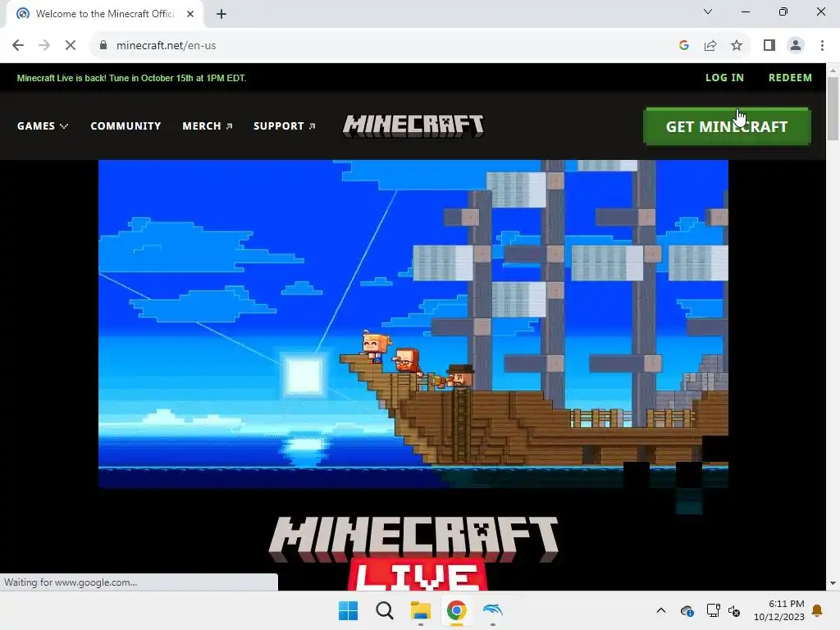Click the muted volume tray icon
The height and width of the screenshot is (630, 840).
(x=734, y=610)
